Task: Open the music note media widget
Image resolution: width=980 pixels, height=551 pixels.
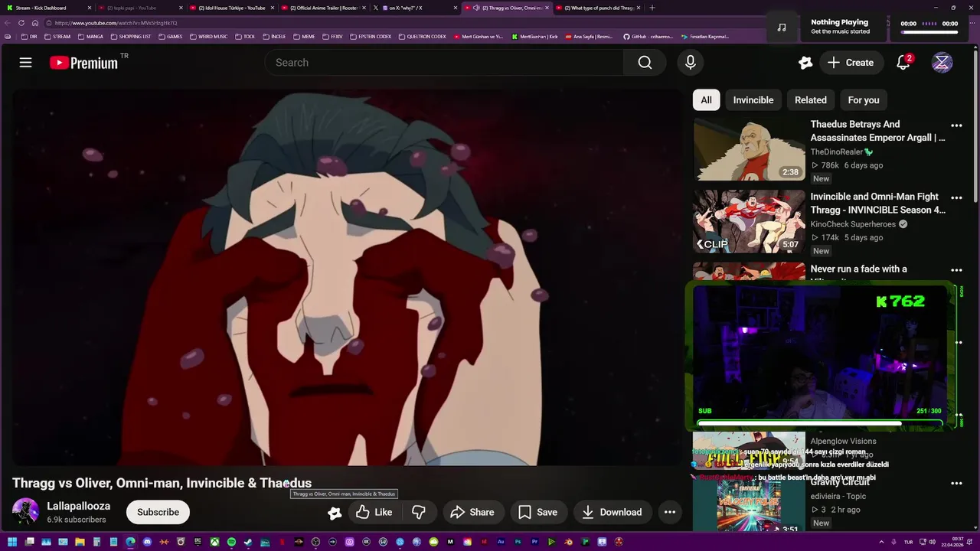Action: pos(781,28)
